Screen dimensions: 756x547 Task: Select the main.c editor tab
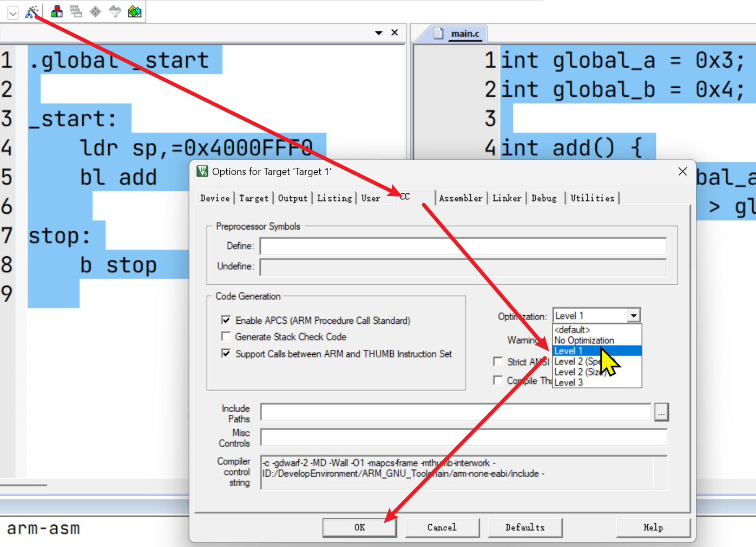[x=465, y=34]
